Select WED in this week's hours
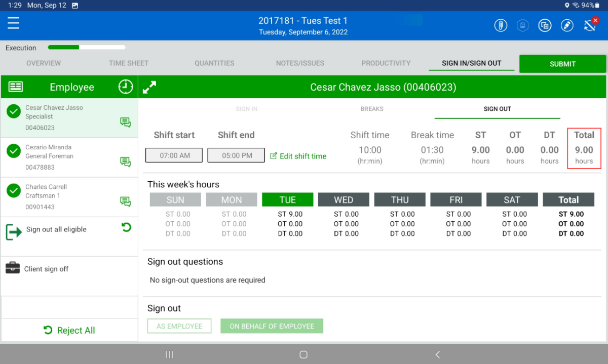The image size is (608, 364). 344,200
